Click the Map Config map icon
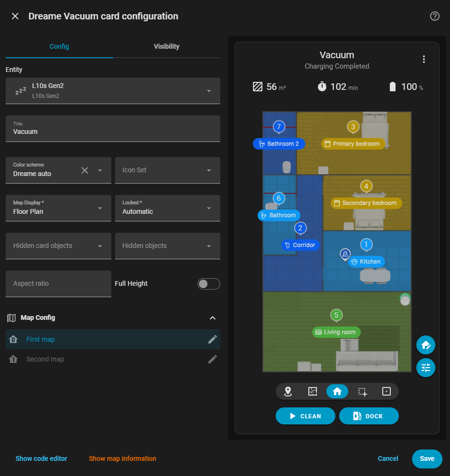Image resolution: width=450 pixels, height=476 pixels. coord(11,318)
